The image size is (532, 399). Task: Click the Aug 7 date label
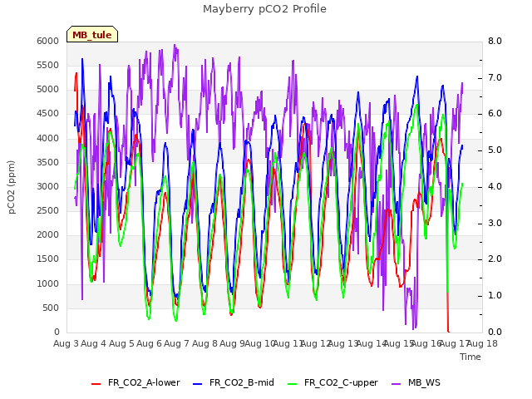(176, 343)
